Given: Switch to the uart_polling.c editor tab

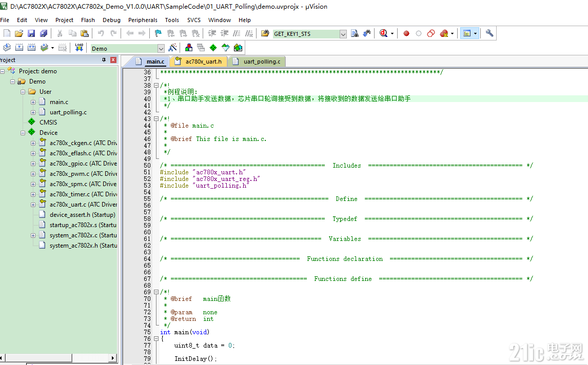Looking at the screenshot, I should pos(257,62).
